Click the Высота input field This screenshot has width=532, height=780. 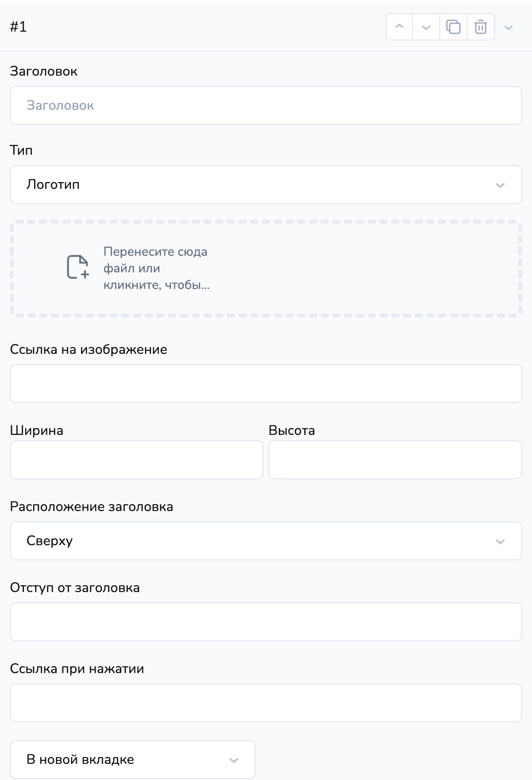[395, 460]
